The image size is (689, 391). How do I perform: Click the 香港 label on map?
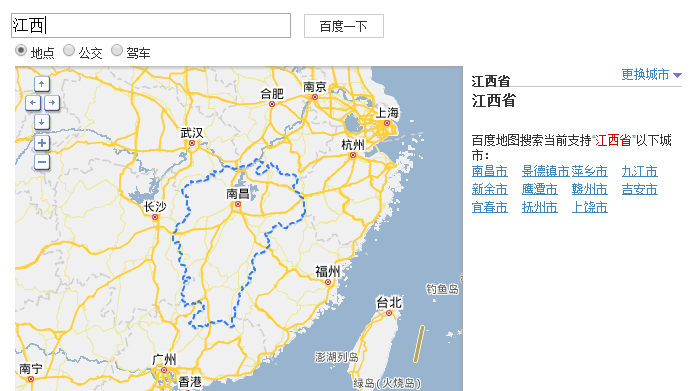click(190, 382)
